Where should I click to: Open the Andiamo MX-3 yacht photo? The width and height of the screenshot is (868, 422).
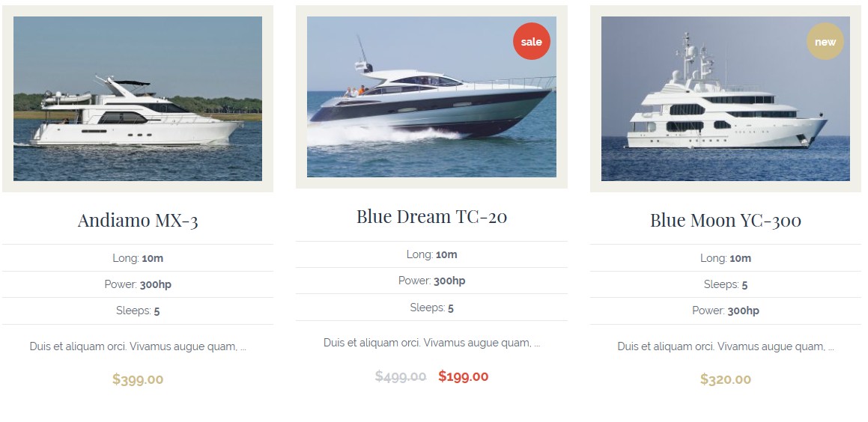[x=138, y=99]
